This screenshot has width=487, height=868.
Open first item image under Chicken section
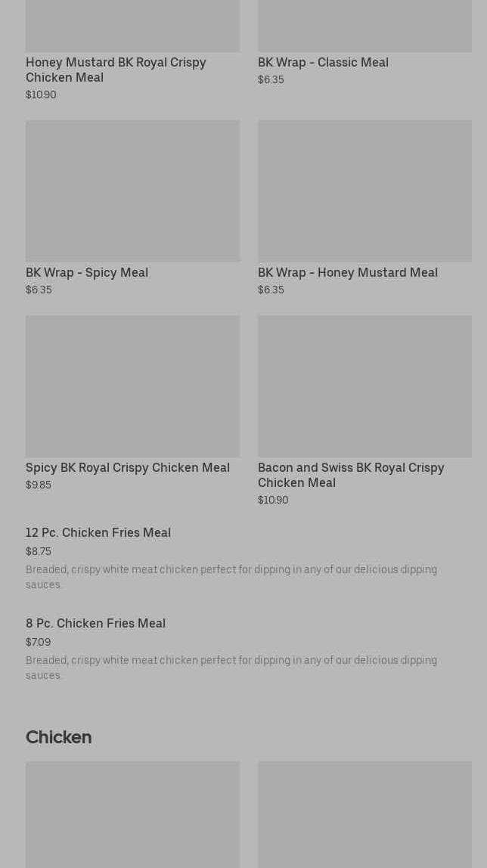(x=133, y=814)
